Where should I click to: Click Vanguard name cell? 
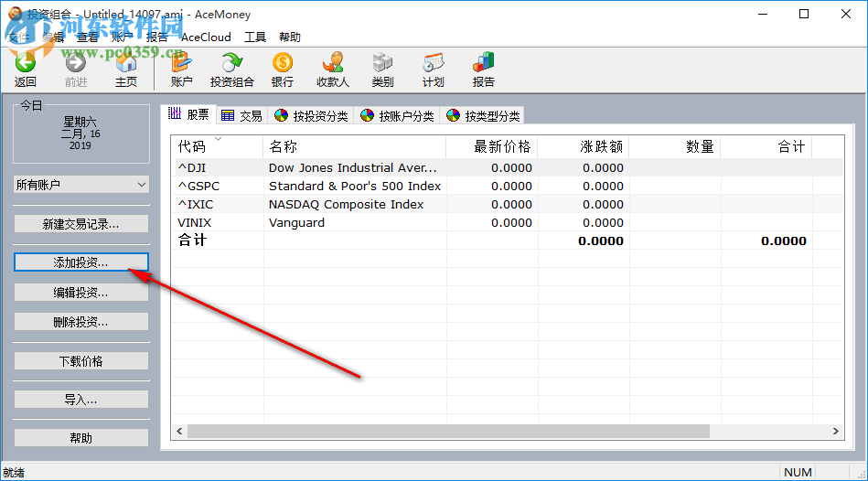[x=296, y=222]
